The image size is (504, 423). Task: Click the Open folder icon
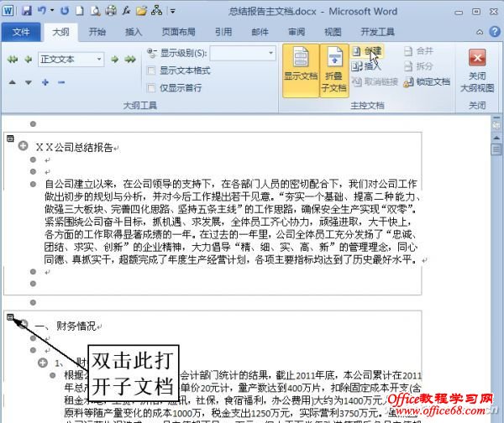141,11
